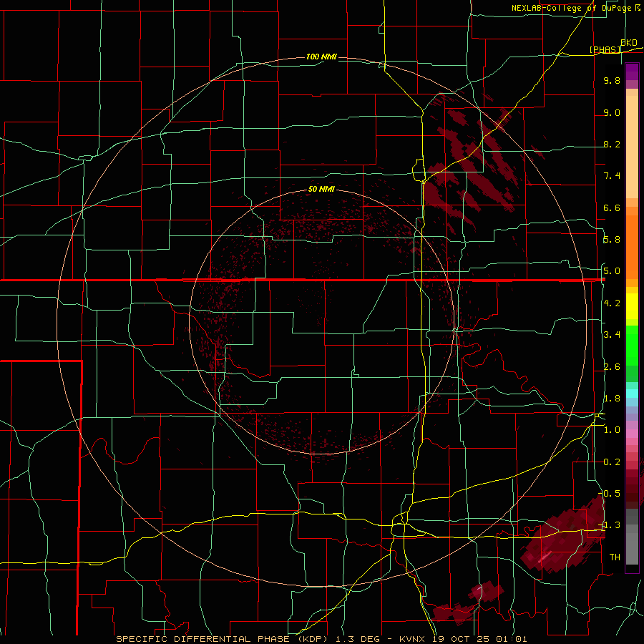The height and width of the screenshot is (644, 644).
Task: Pick the dark red band near -0.5
Action: 632,493
